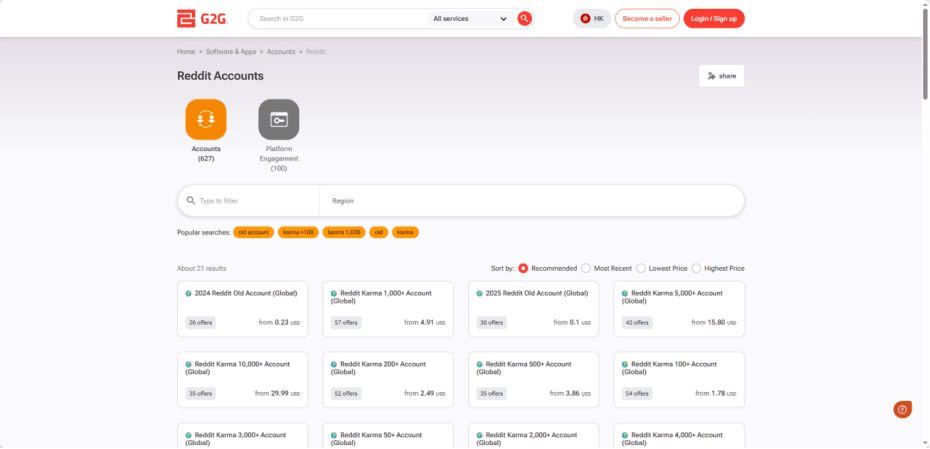Click the share button label
The height and width of the screenshot is (449, 930).
(x=727, y=76)
